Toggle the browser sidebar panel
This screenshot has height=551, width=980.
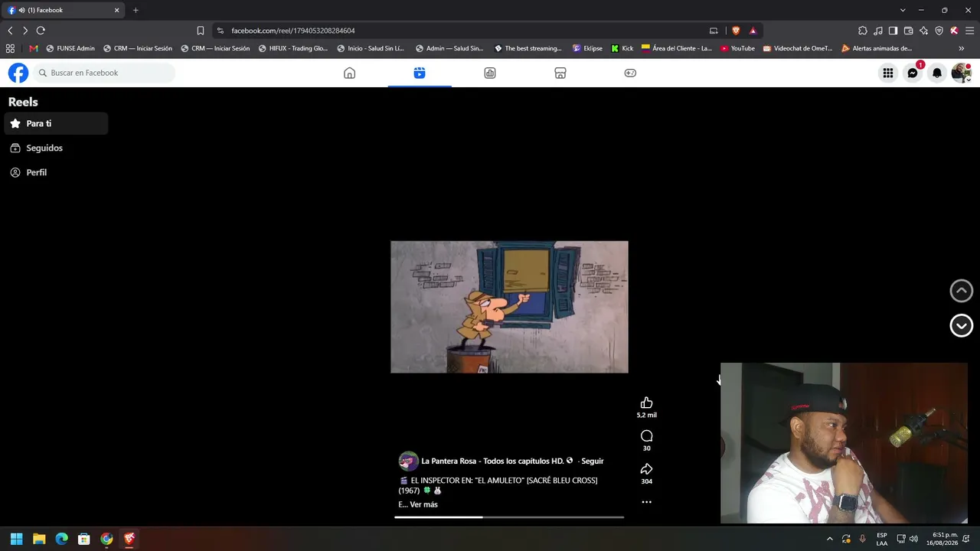click(893, 31)
